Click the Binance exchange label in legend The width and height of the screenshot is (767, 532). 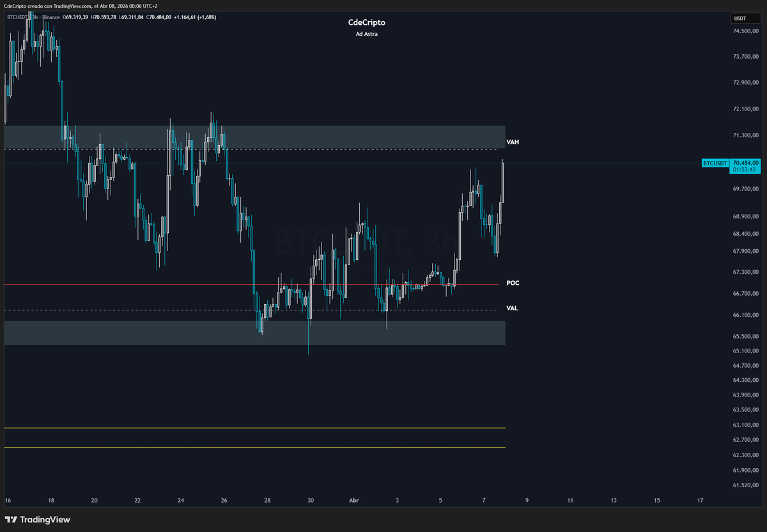point(50,17)
